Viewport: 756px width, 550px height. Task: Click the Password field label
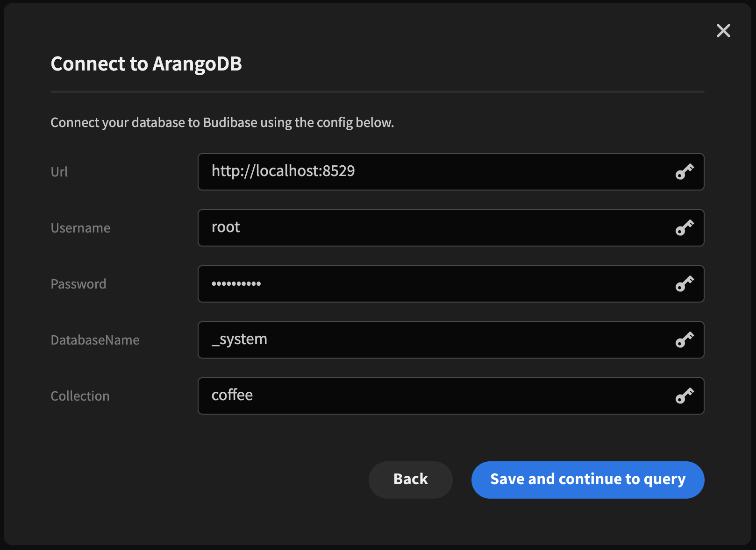(78, 284)
